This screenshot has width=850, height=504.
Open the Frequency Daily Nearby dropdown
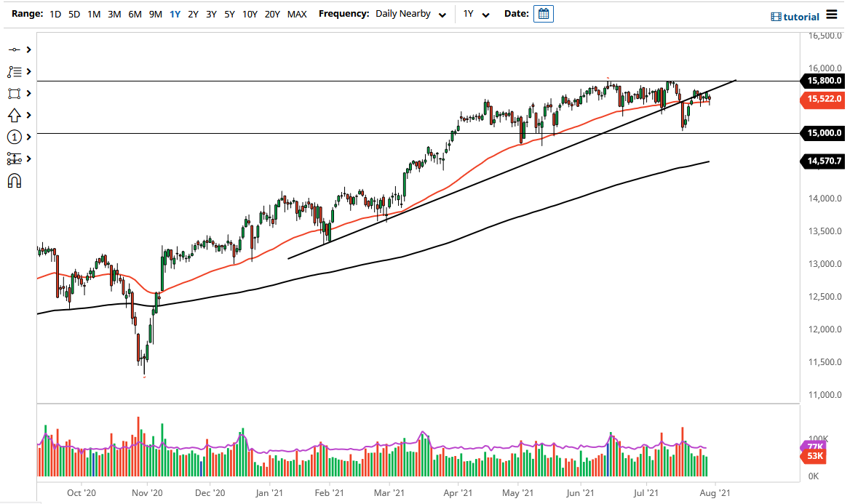tap(411, 13)
